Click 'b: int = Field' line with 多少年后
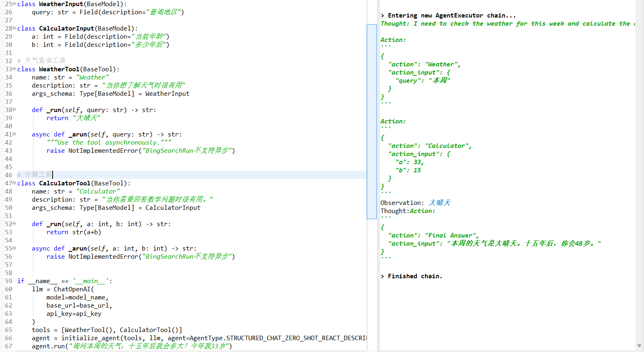Image resolution: width=644 pixels, height=352 pixels. [100, 45]
